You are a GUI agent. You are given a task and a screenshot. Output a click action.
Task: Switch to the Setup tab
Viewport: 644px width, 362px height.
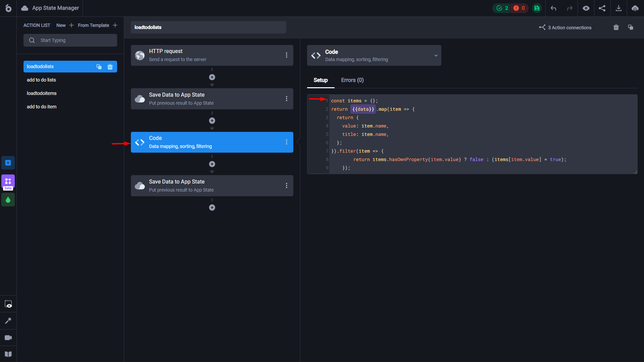click(x=320, y=80)
